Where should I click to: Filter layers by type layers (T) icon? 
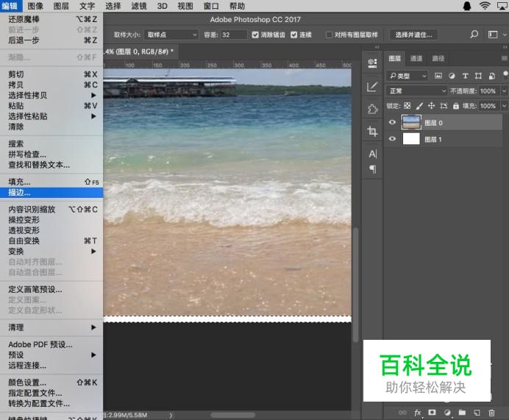coord(465,76)
